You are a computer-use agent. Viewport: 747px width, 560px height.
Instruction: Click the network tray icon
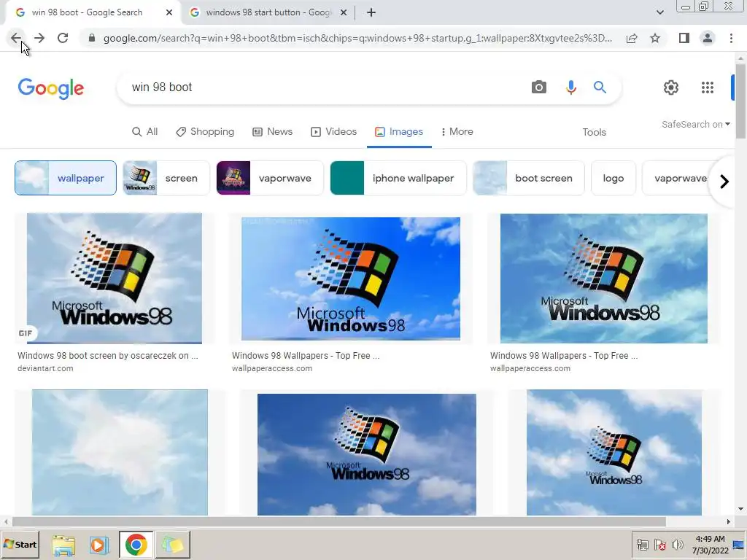click(x=643, y=545)
